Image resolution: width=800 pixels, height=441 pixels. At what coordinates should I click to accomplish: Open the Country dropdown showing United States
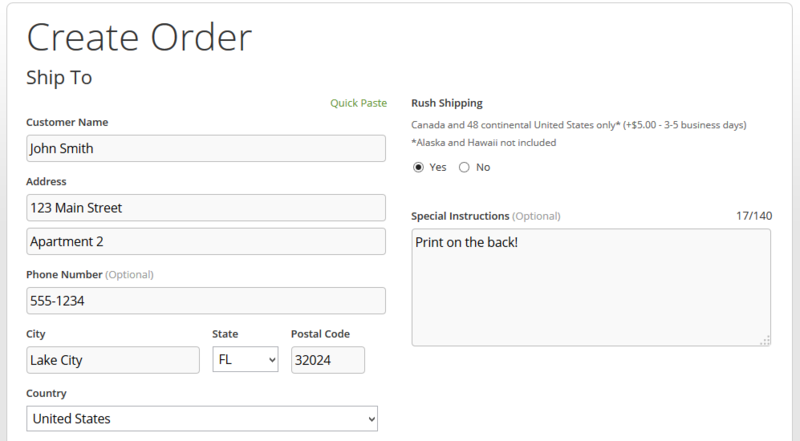click(x=202, y=419)
